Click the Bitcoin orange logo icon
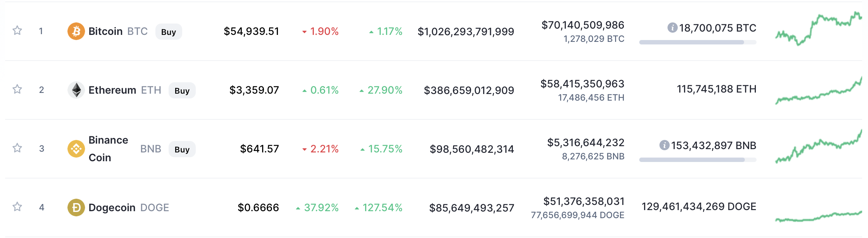The image size is (868, 238). click(76, 31)
